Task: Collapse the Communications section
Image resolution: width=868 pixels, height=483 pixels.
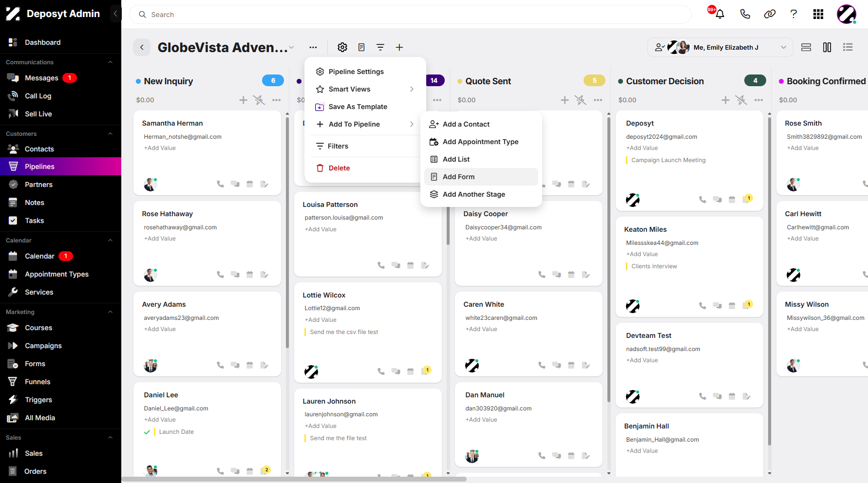Action: tap(110, 62)
